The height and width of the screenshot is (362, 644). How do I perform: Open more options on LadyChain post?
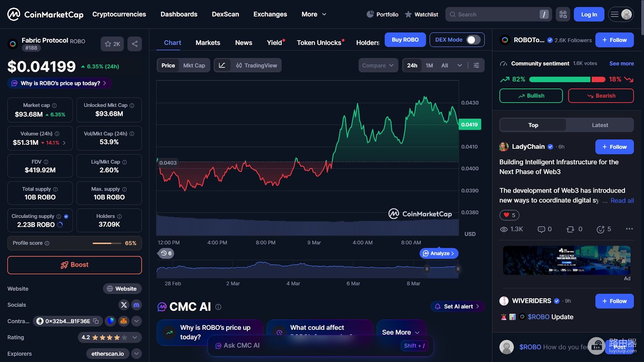click(629, 229)
